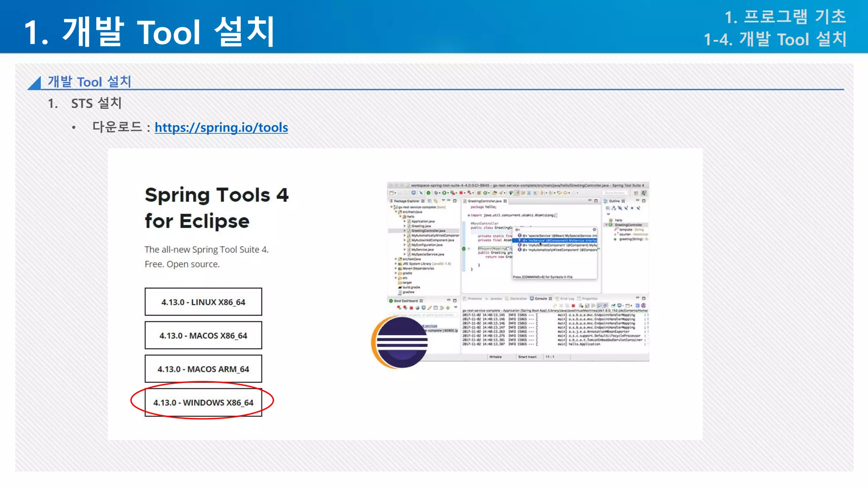
Task: Select GreetingController.java in Package Explorer
Action: tap(427, 231)
